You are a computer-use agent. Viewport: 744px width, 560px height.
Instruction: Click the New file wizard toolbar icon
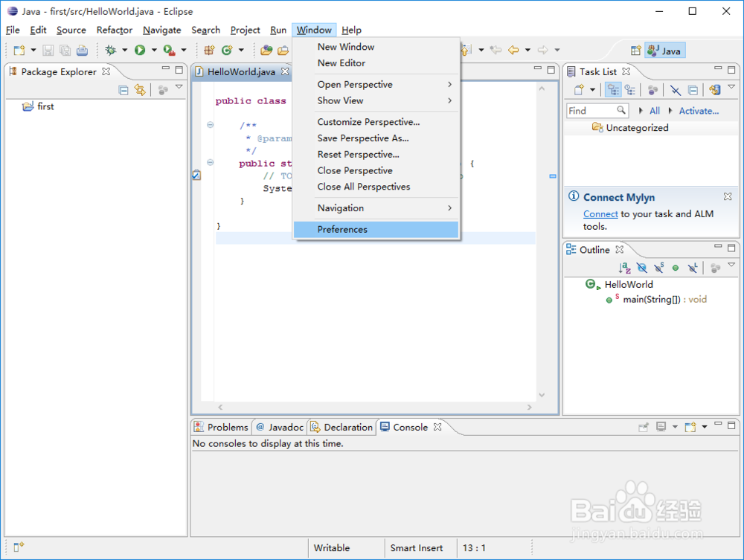click(x=19, y=51)
